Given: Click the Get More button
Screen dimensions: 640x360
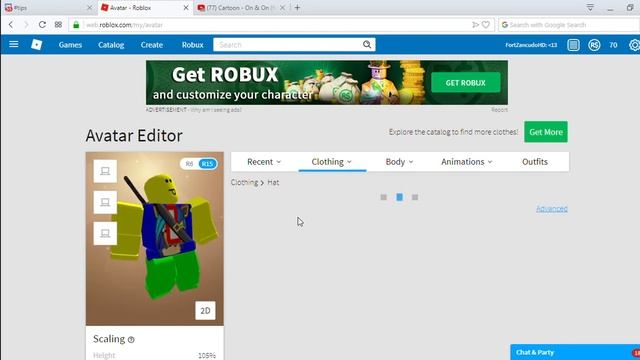Looking at the screenshot, I should [x=546, y=132].
